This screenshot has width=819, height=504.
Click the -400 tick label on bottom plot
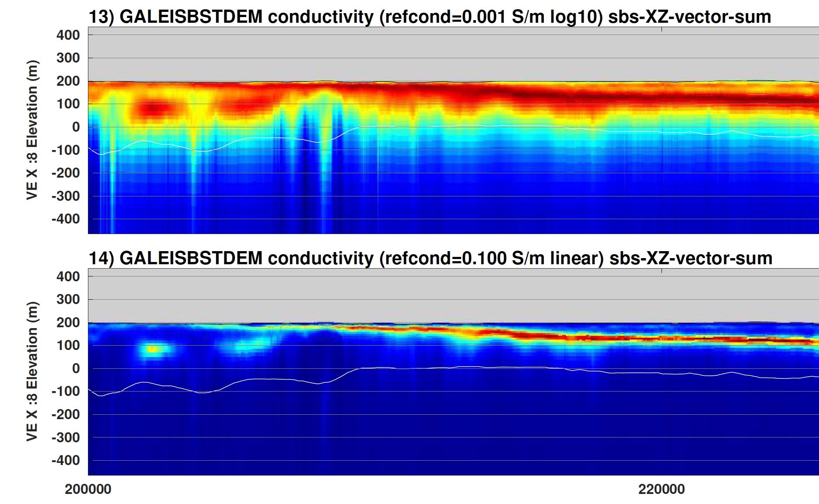click(66, 460)
